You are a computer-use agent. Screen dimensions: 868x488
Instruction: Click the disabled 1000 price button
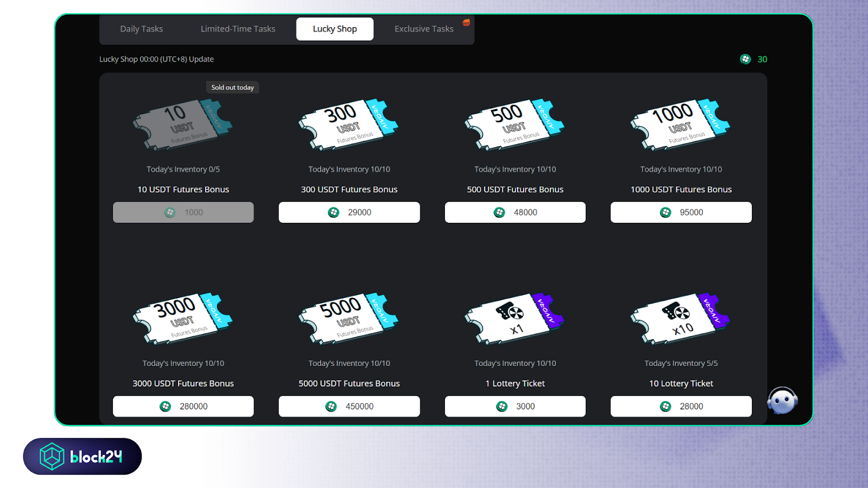(183, 213)
